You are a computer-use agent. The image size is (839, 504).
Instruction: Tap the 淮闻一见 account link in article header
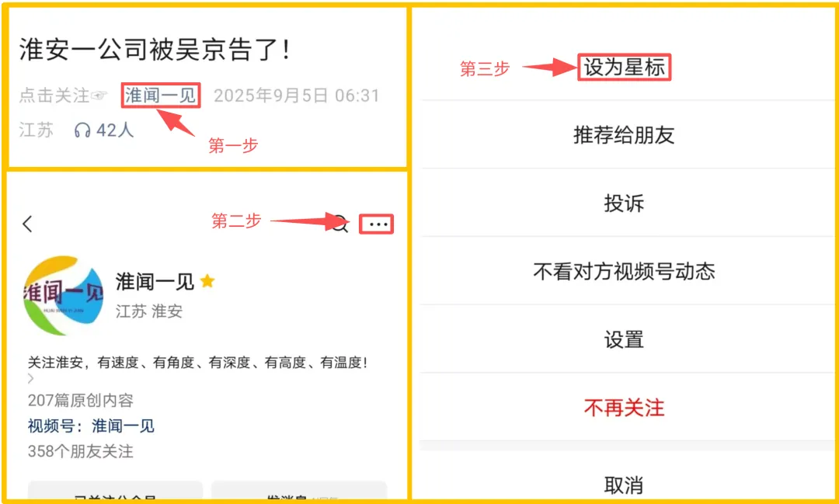[x=161, y=96]
